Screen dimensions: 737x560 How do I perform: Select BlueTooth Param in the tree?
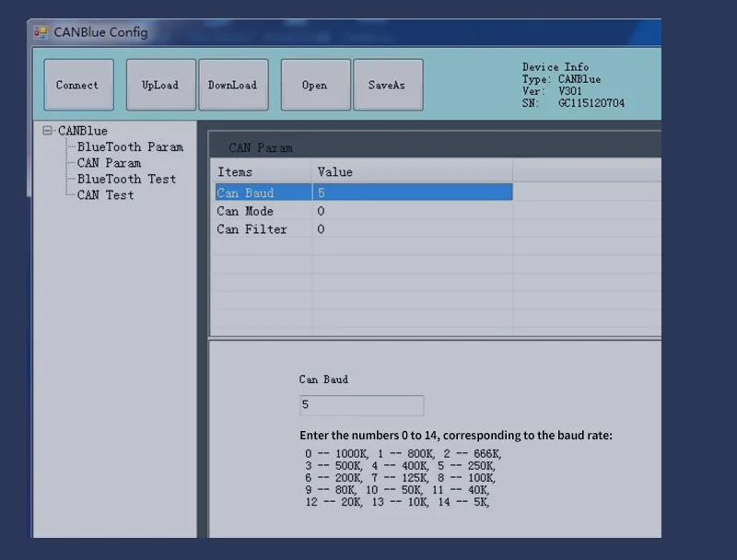[x=130, y=147]
